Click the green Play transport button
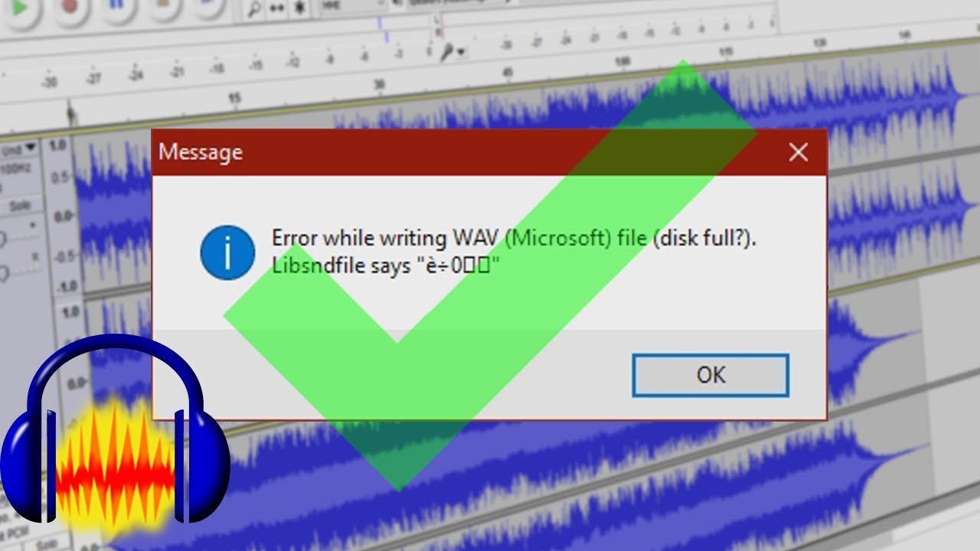Image resolution: width=980 pixels, height=551 pixels. (x=21, y=7)
